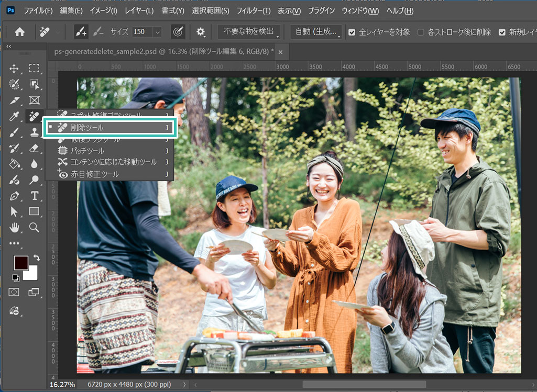
Task: Reset default foreground and background colors
Action: [15, 277]
